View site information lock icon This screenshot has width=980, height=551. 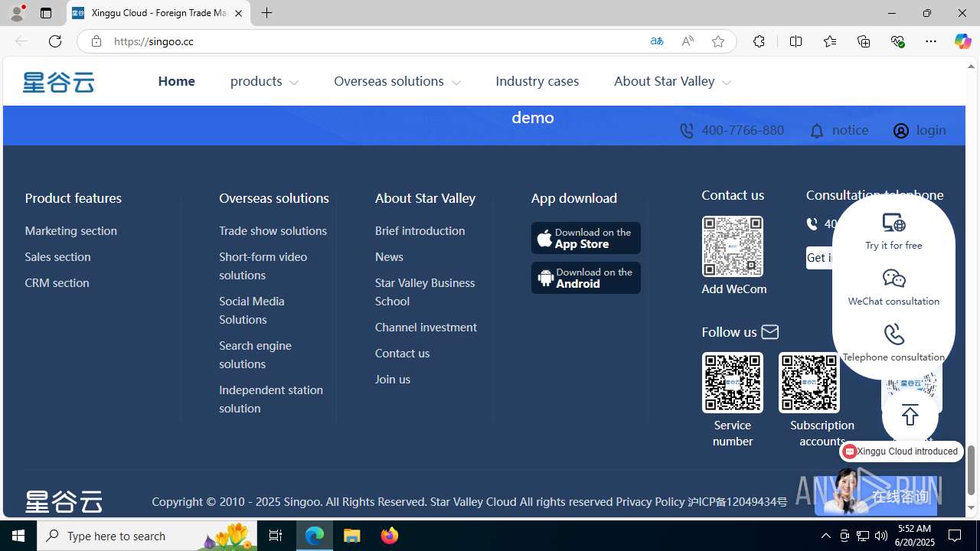pyautogui.click(x=96, y=41)
